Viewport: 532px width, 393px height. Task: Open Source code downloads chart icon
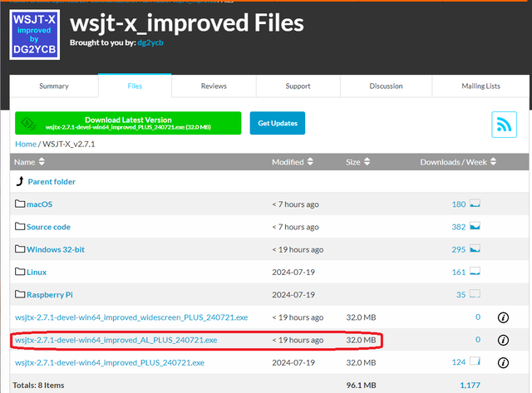pyautogui.click(x=475, y=226)
